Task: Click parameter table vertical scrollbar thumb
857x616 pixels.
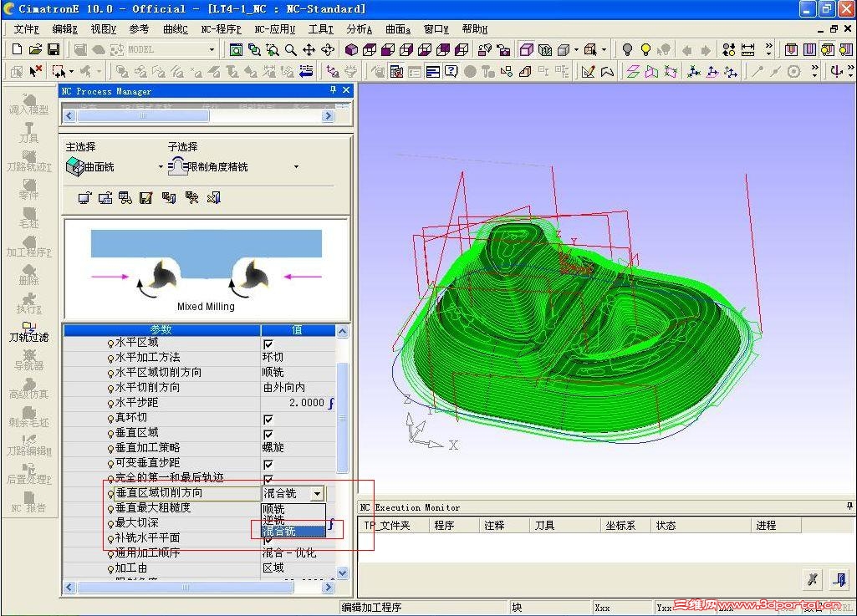Action: coord(342,418)
